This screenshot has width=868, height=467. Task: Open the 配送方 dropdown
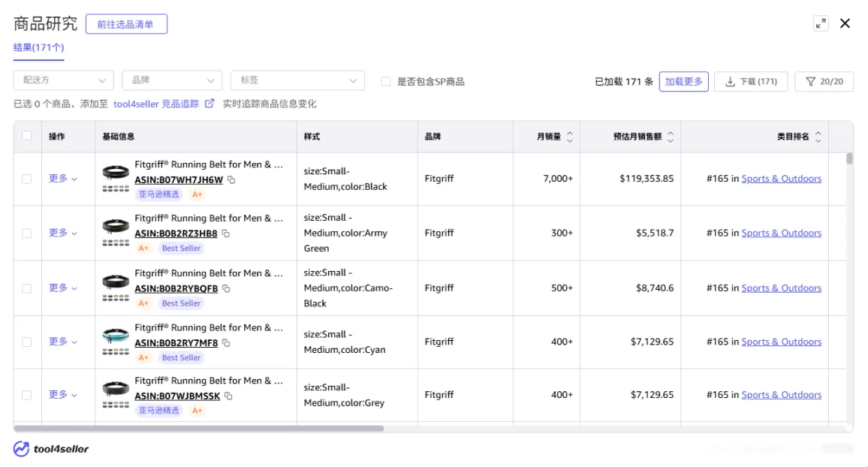[64, 80]
